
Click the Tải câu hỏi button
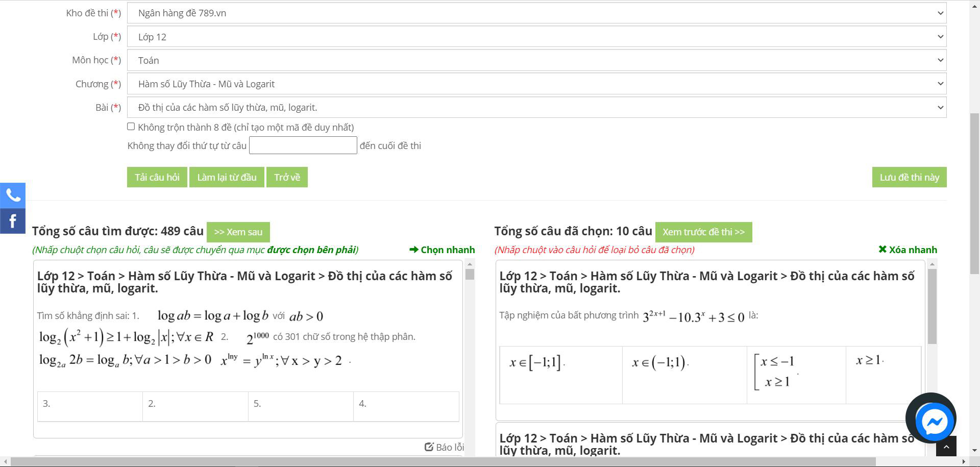[157, 177]
